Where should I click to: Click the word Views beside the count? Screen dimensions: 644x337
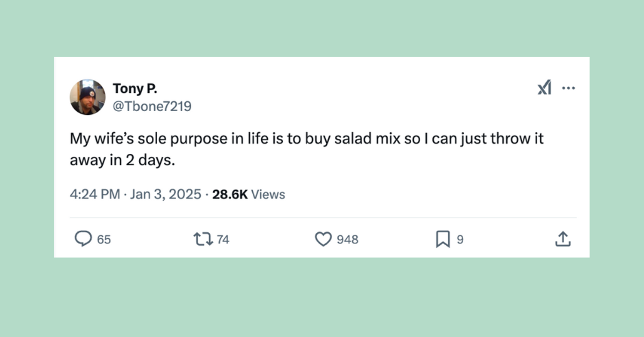click(268, 194)
